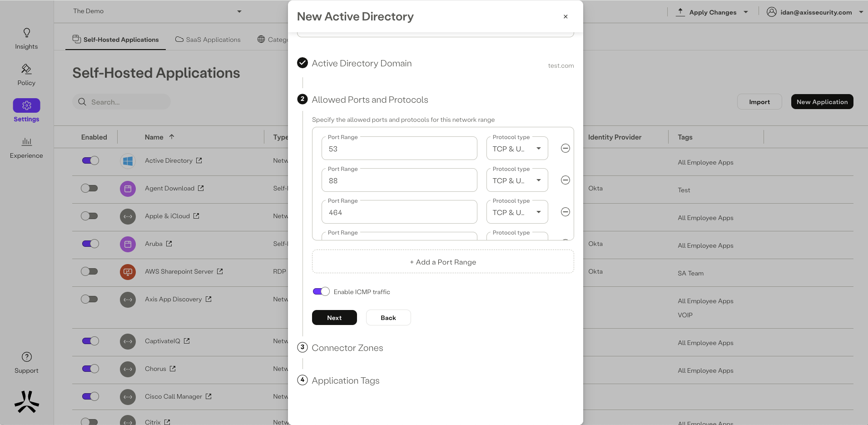This screenshot has height=425, width=868.
Task: Enable the Axis App Discovery toggle
Action: click(x=89, y=299)
